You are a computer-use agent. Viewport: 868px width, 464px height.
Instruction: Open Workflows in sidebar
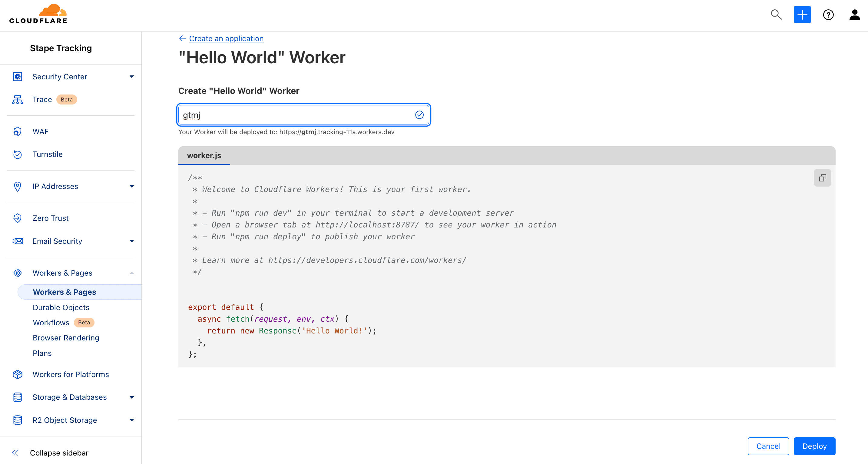tap(51, 323)
